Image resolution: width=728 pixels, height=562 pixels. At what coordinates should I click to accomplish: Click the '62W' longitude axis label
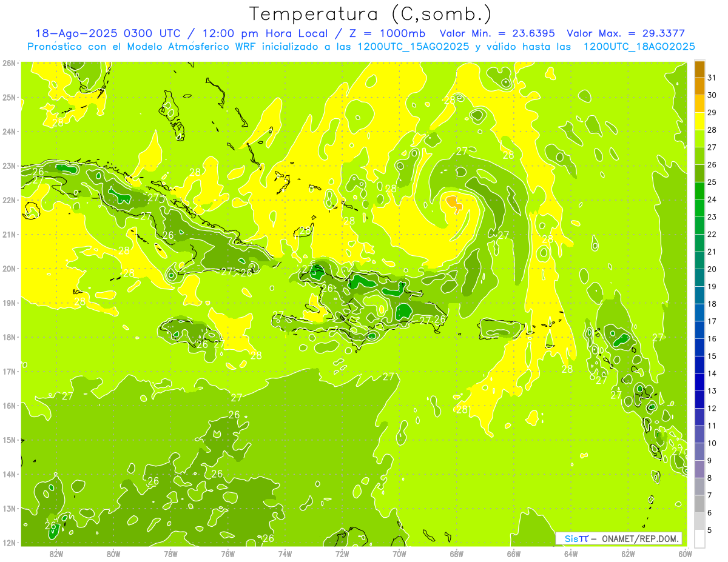point(628,554)
